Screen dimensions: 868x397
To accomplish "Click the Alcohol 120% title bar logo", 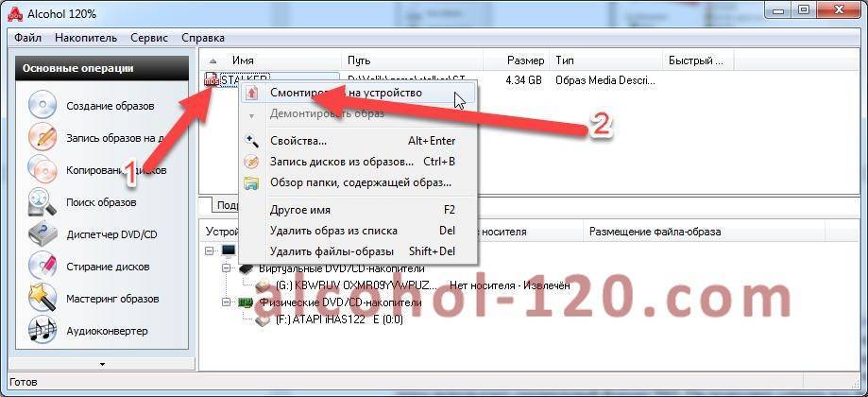I will tap(14, 14).
